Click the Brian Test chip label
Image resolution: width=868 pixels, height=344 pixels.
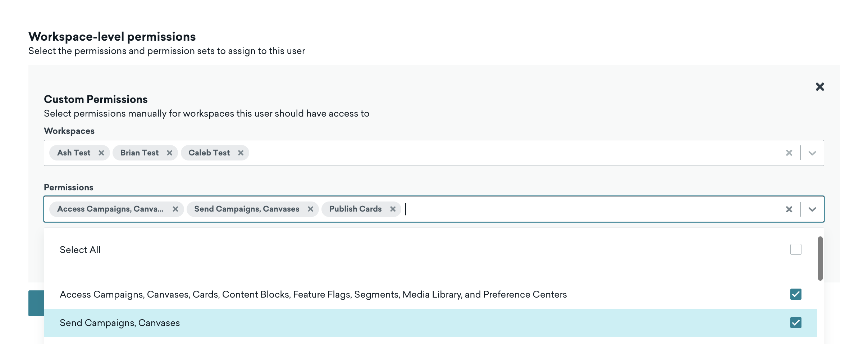coord(140,153)
